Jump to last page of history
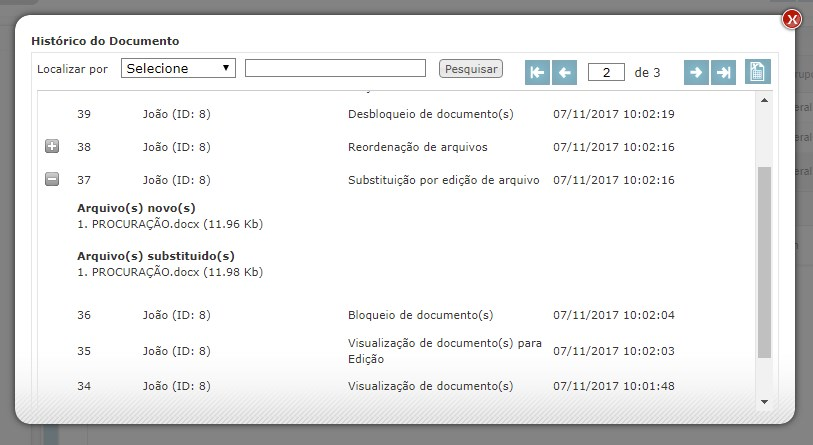The height and width of the screenshot is (445, 813). (723, 72)
